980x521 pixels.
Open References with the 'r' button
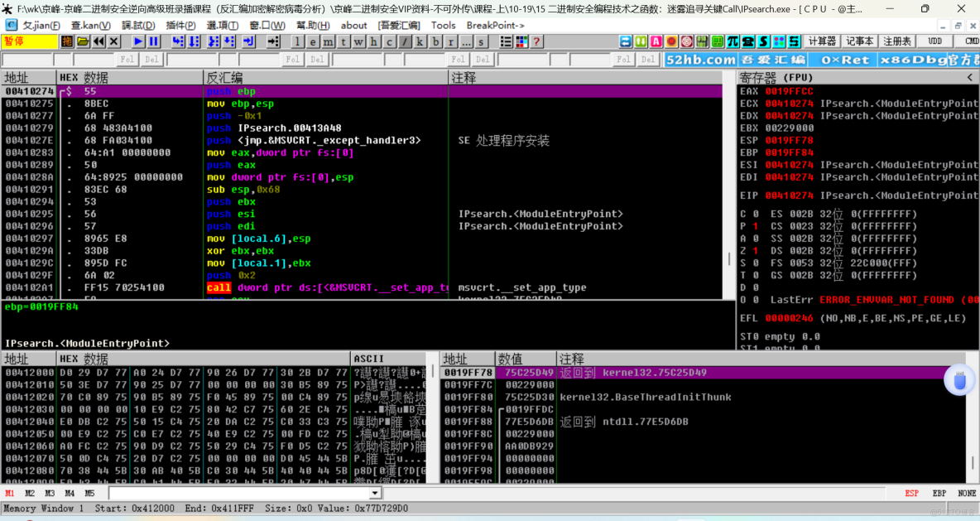[x=450, y=42]
